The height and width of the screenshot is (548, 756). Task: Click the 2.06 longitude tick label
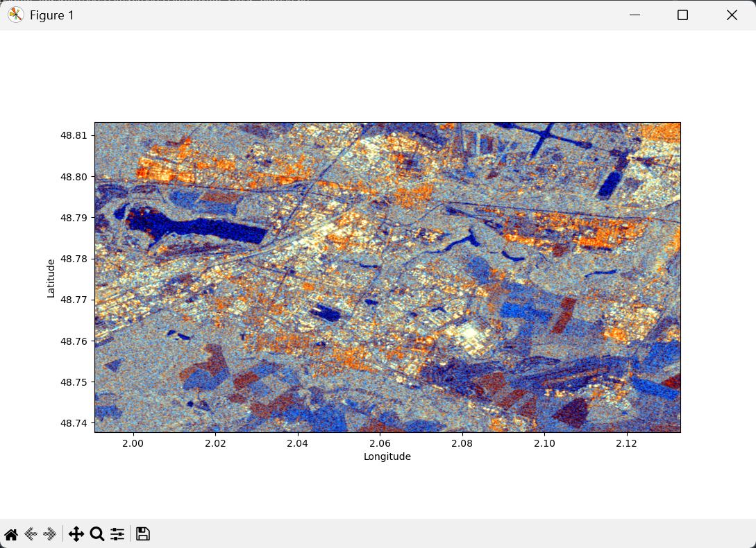[x=379, y=443]
